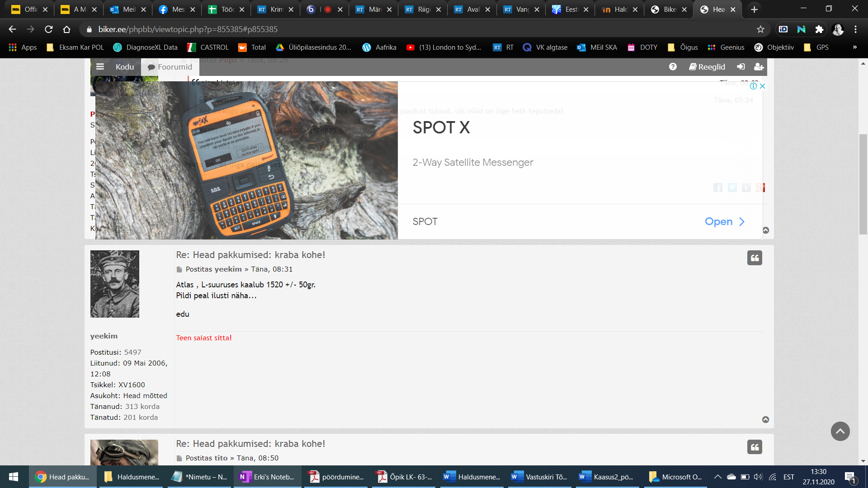The image size is (868, 488).
Task: Quote yeekim's post with quote icon
Action: [754, 258]
